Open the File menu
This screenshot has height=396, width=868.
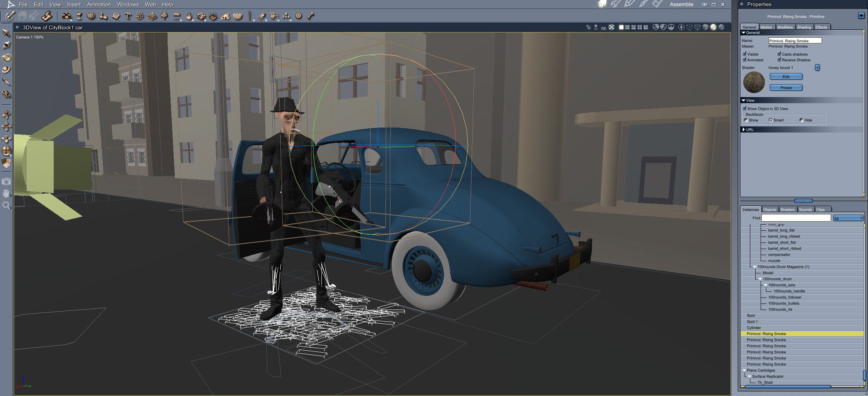[x=23, y=5]
